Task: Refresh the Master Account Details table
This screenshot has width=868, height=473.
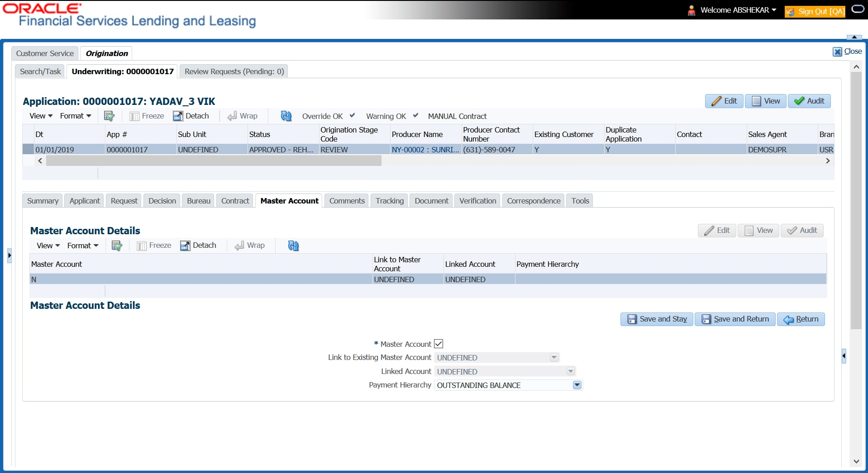Action: point(293,246)
